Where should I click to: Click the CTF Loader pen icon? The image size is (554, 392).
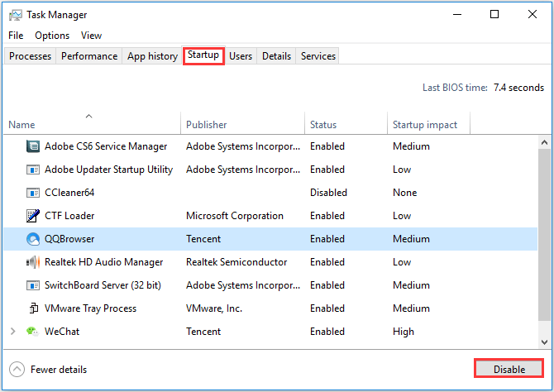click(x=33, y=216)
